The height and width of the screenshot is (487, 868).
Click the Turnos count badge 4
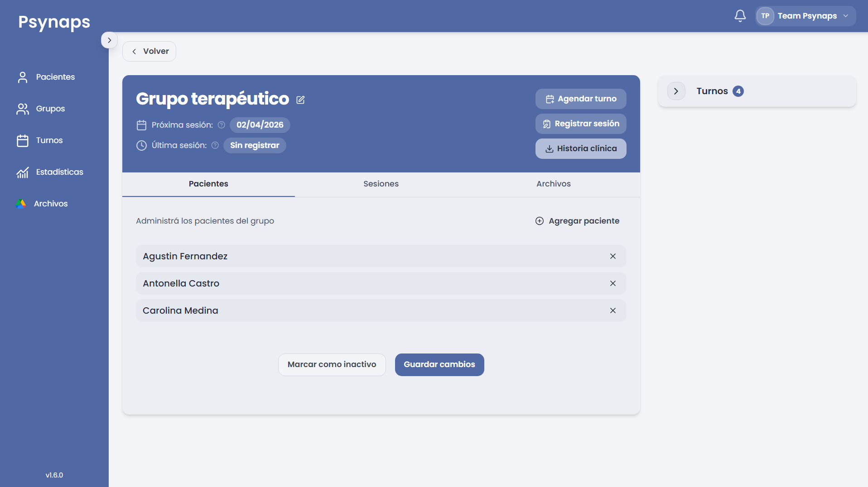[738, 91]
